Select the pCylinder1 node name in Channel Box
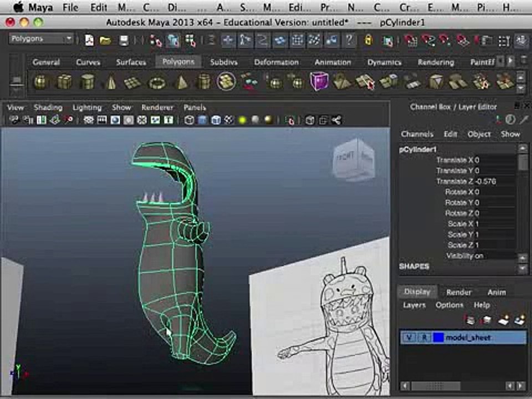532x399 pixels. pyautogui.click(x=417, y=149)
